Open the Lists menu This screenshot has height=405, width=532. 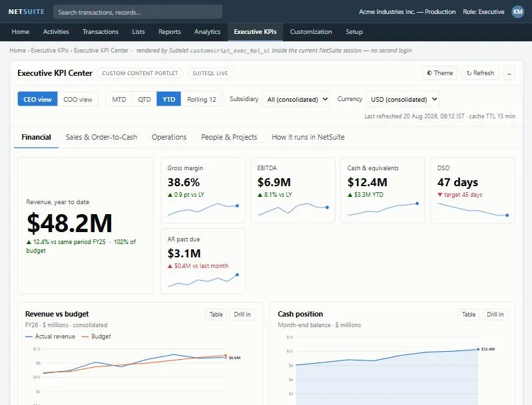[138, 31]
